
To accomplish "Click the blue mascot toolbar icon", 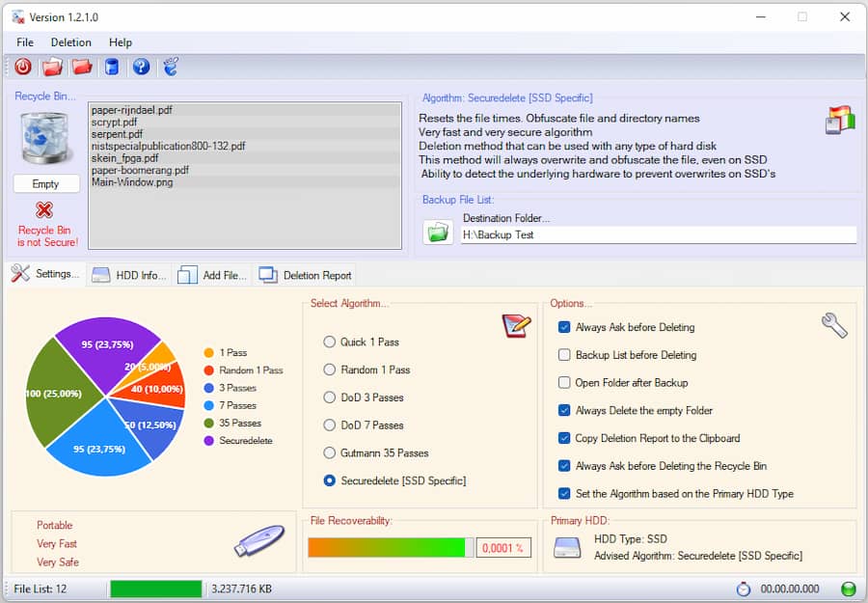I will point(171,67).
